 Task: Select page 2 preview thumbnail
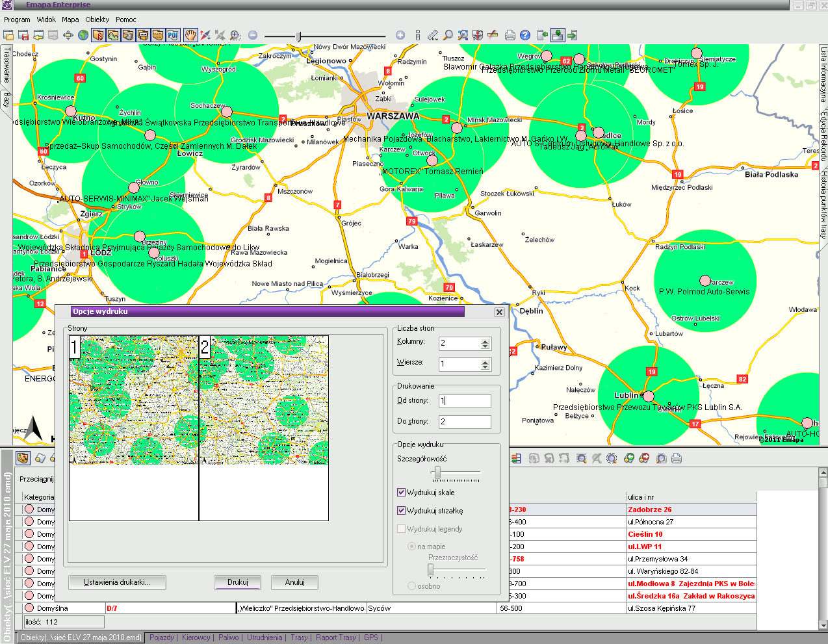[263, 428]
